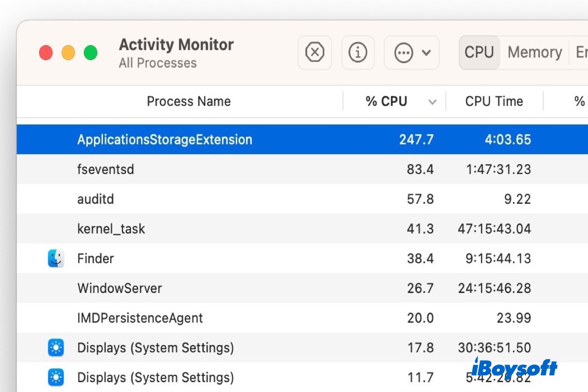This screenshot has height=392, width=588.
Task: Click the Stop process (X octagon) icon
Action: click(x=315, y=52)
